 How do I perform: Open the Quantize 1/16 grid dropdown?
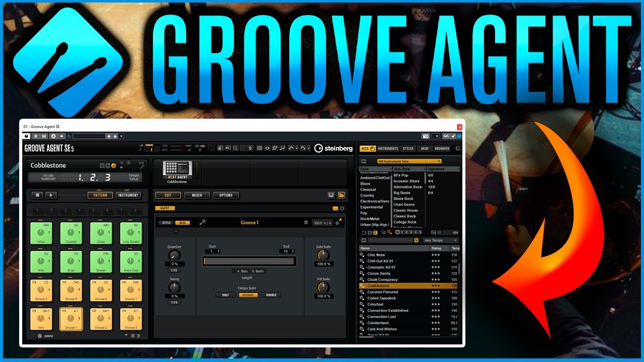(174, 270)
